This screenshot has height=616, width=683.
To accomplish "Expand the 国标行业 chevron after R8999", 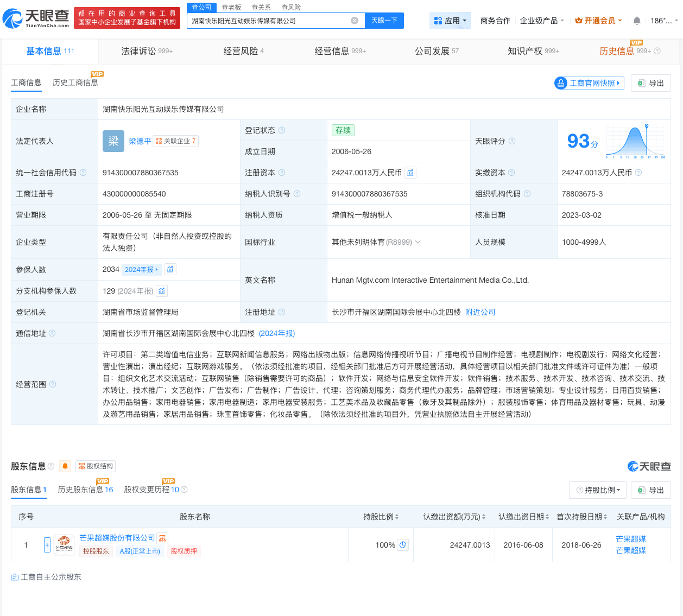I will 418,242.
